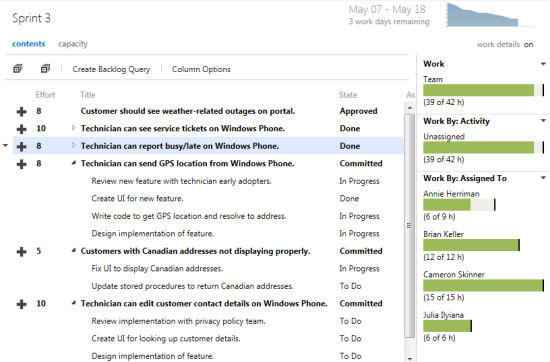Screen dimensions: 550x362
Task: Add task to service tickets on Windows Phone item
Action: point(21,129)
